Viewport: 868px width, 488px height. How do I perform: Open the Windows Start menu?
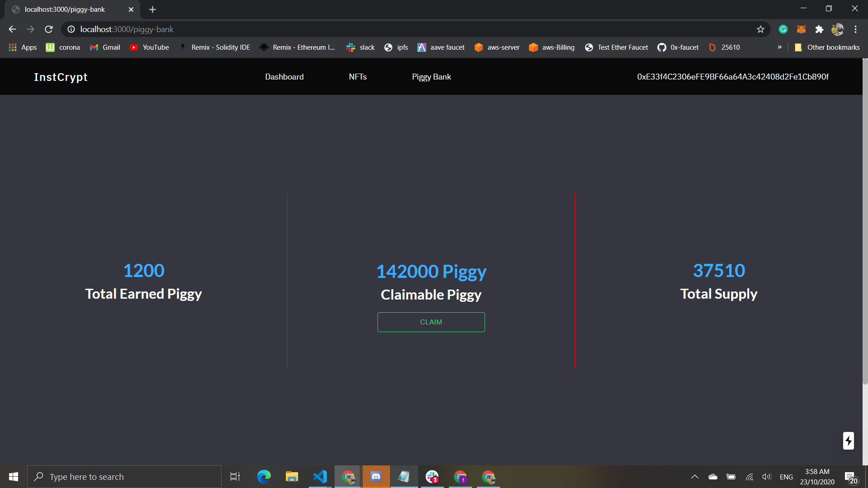click(14, 477)
